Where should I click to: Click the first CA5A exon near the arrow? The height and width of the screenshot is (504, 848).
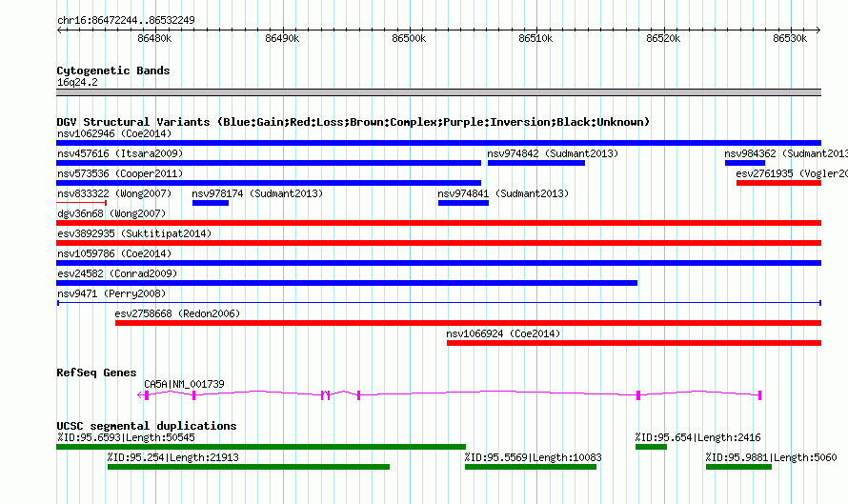point(147,395)
